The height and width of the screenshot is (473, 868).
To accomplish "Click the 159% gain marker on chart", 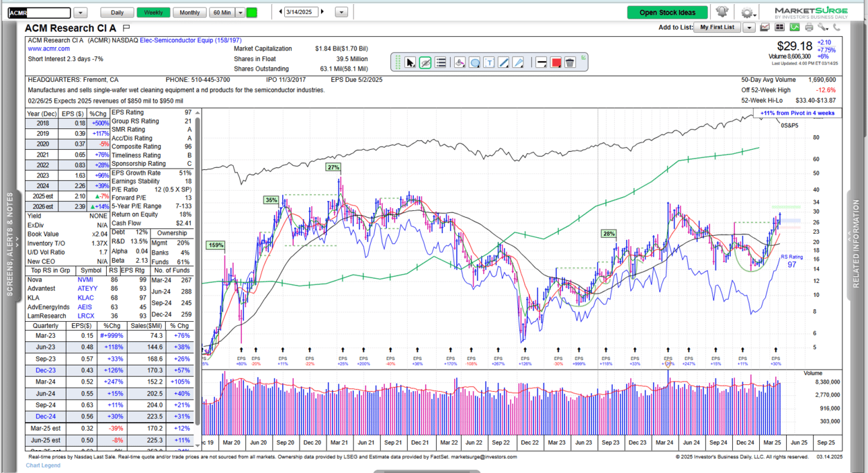I will coord(216,245).
